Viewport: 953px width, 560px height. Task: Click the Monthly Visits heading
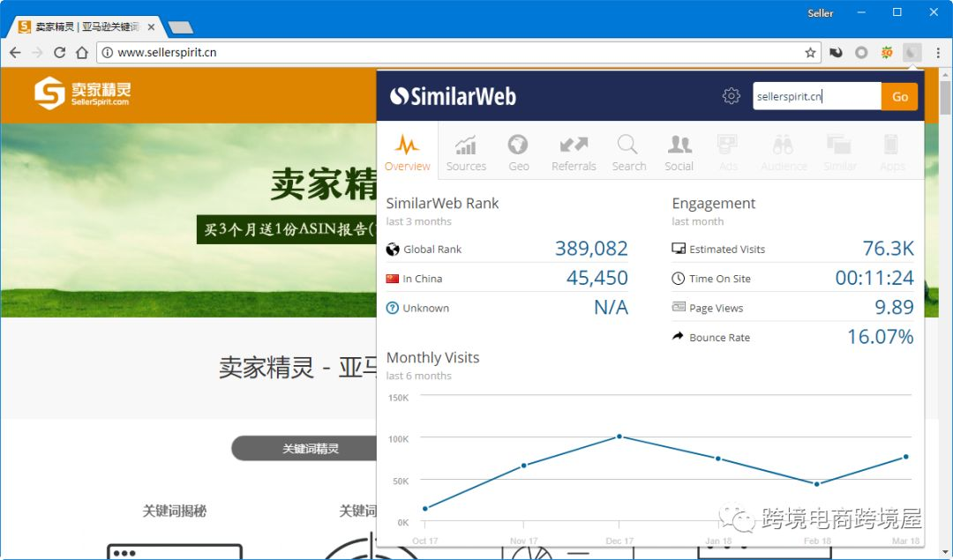point(432,358)
